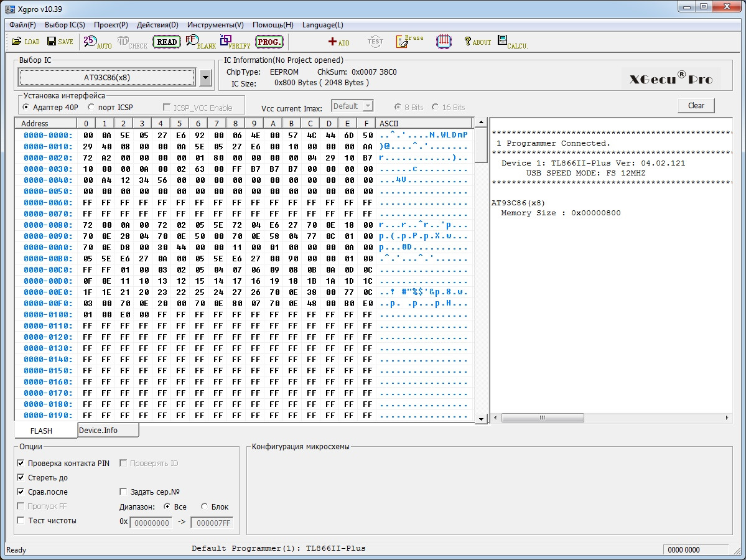The width and height of the screenshot is (746, 560).
Task: Click the AT93C86(x8) chip selector box
Action: click(x=107, y=78)
